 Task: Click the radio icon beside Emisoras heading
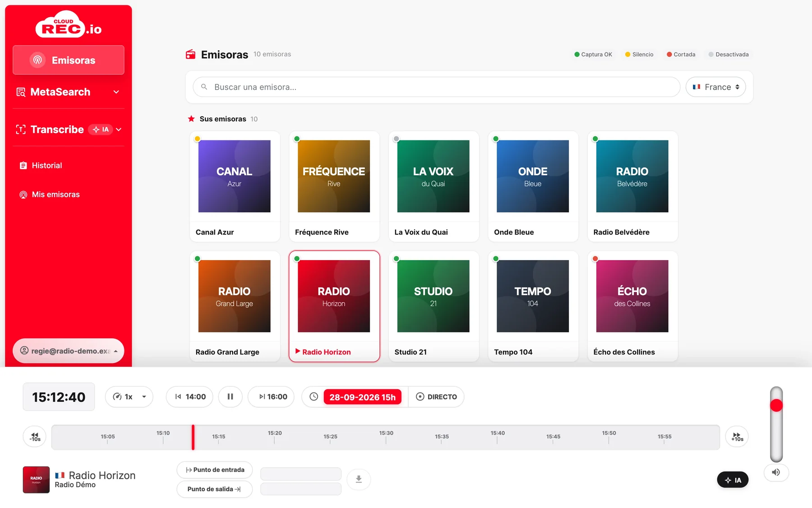coord(191,55)
